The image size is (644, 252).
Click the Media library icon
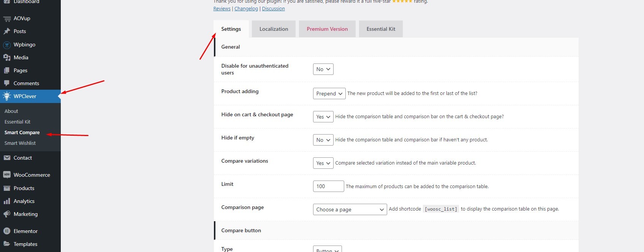click(7, 58)
